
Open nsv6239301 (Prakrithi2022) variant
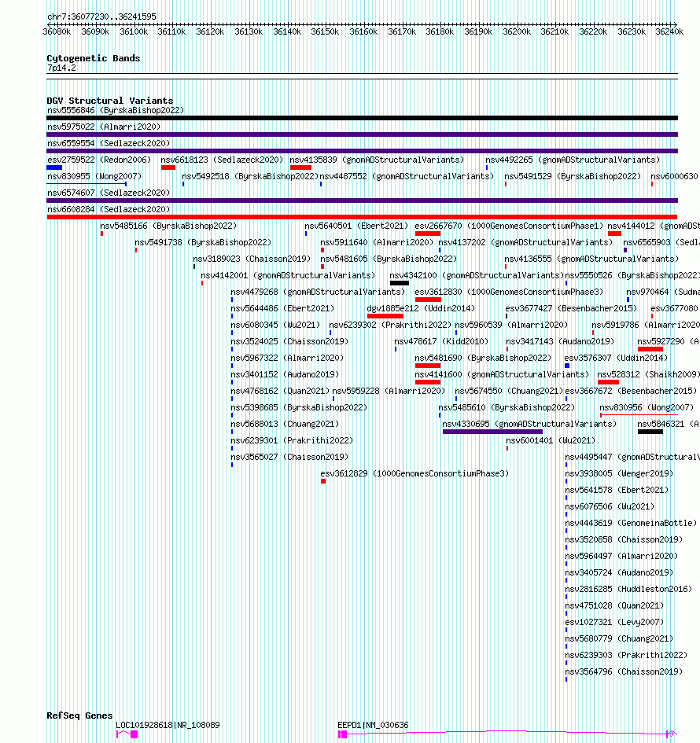[x=292, y=441]
